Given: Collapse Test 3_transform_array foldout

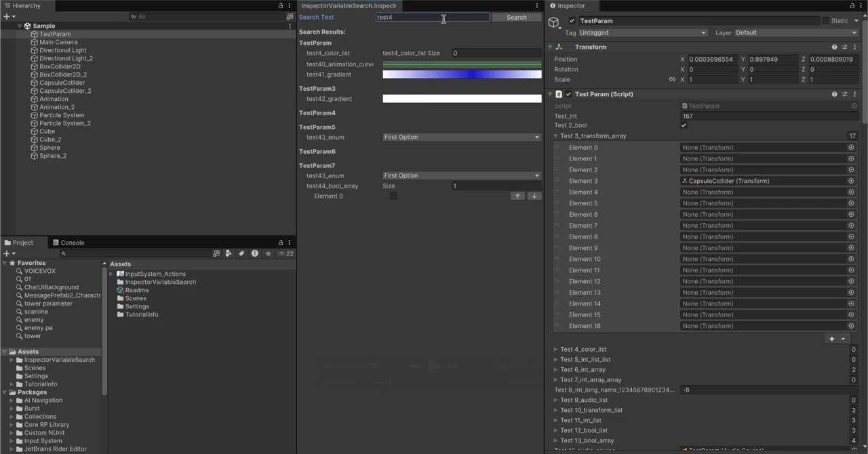Looking at the screenshot, I should click(x=556, y=136).
